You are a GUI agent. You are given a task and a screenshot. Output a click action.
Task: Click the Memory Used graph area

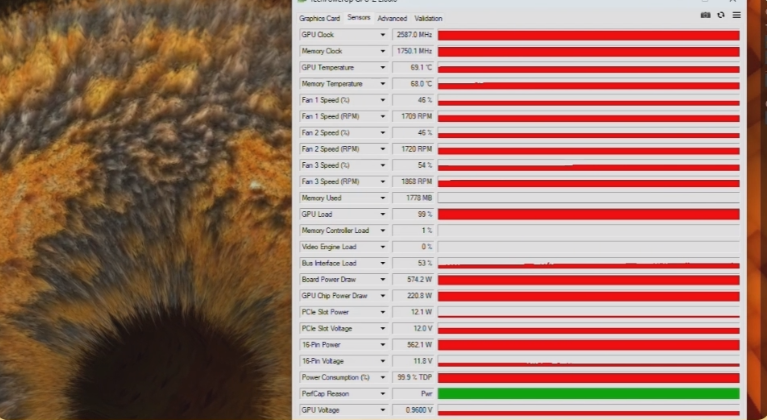588,198
